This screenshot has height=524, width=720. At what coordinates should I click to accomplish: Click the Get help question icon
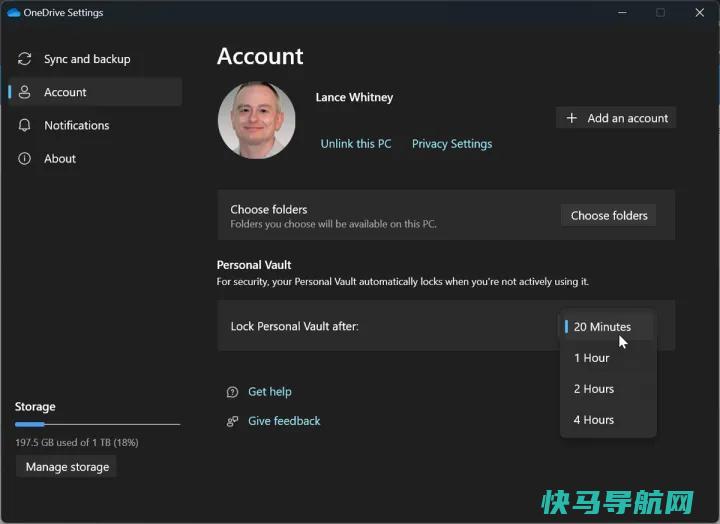point(232,392)
